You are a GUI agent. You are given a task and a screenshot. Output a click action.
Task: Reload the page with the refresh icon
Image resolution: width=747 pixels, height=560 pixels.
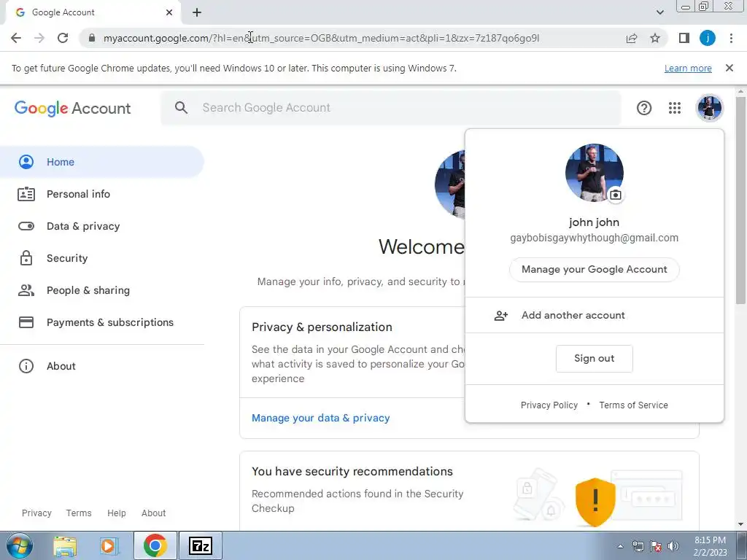(63, 38)
